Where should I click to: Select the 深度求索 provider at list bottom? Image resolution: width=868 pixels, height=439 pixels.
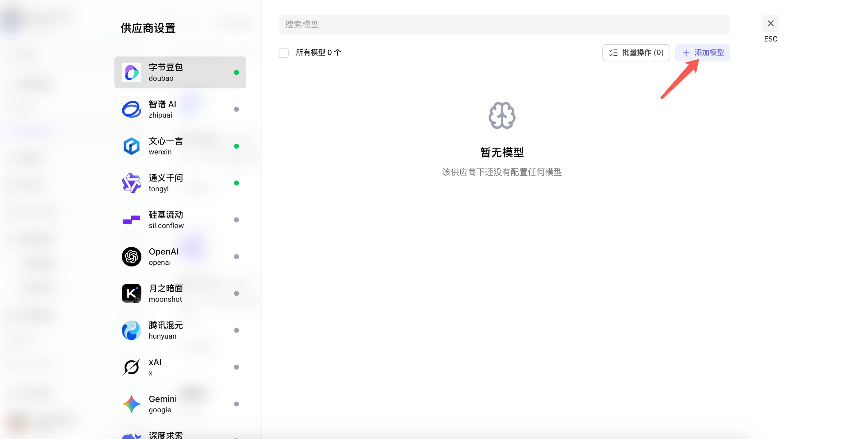point(166,435)
